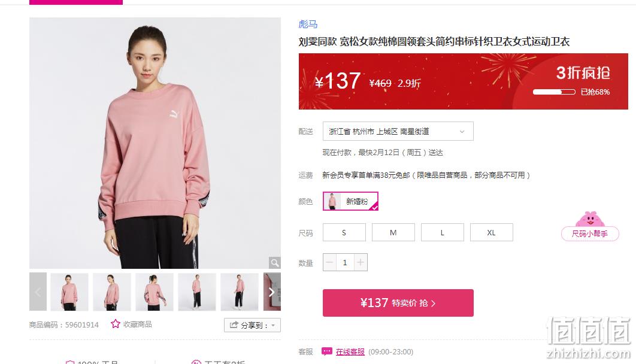Open the delivery address dropdown 浙江省 杭州市
This screenshot has height=364, width=636.
coord(398,131)
